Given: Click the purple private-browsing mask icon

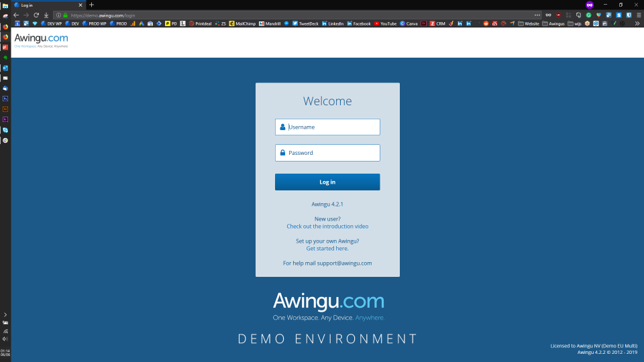Looking at the screenshot, I should coord(590,5).
